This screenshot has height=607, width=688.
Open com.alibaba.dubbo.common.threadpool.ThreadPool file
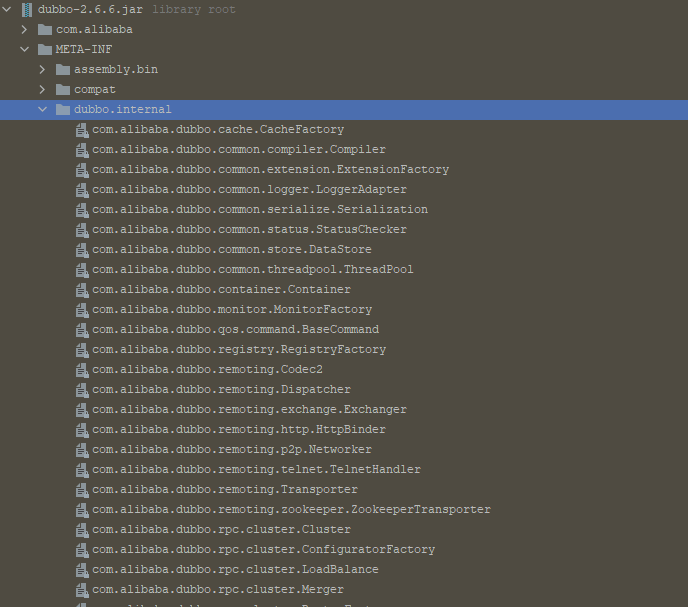click(253, 269)
